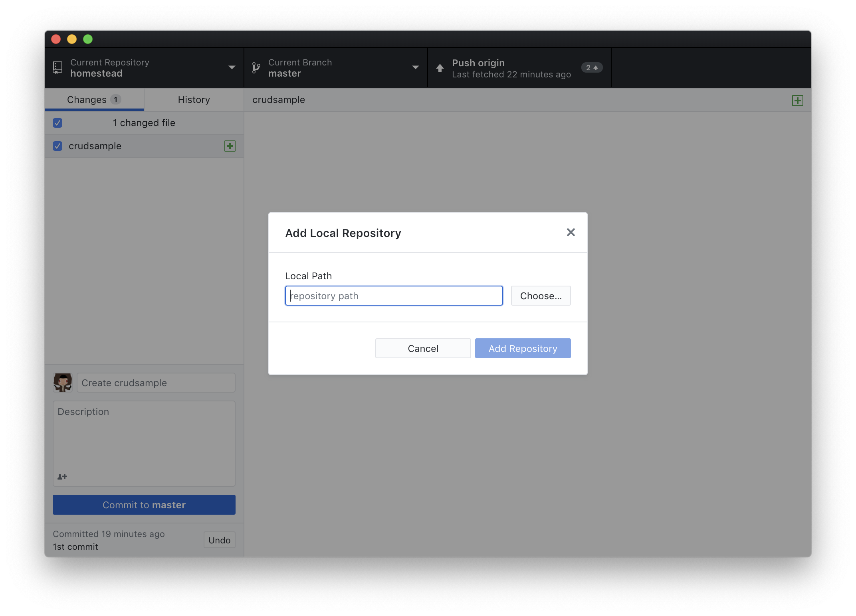The image size is (856, 616).
Task: Expand the Current Repository dropdown arrow
Action: [x=232, y=67]
